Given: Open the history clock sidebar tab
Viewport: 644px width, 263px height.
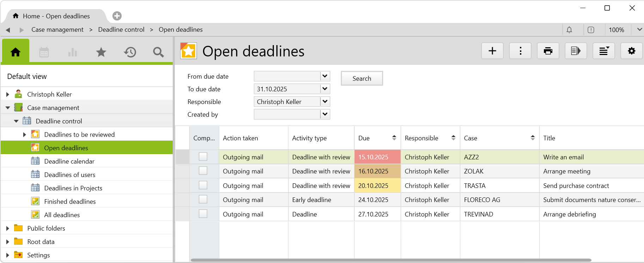Looking at the screenshot, I should (130, 52).
